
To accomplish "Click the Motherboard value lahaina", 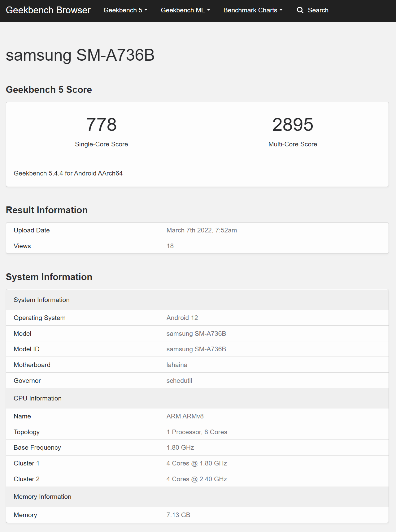I will (x=177, y=365).
